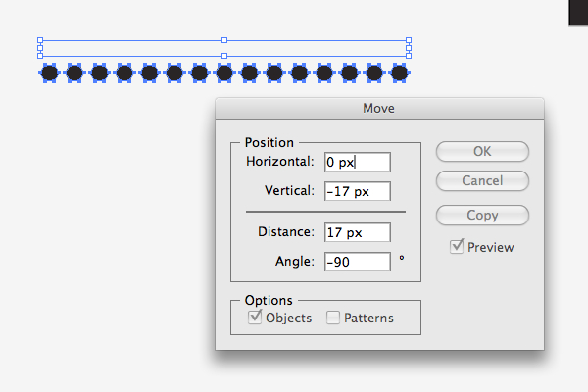
Task: Click the left-middle handle of rectangle
Action: tap(40, 48)
